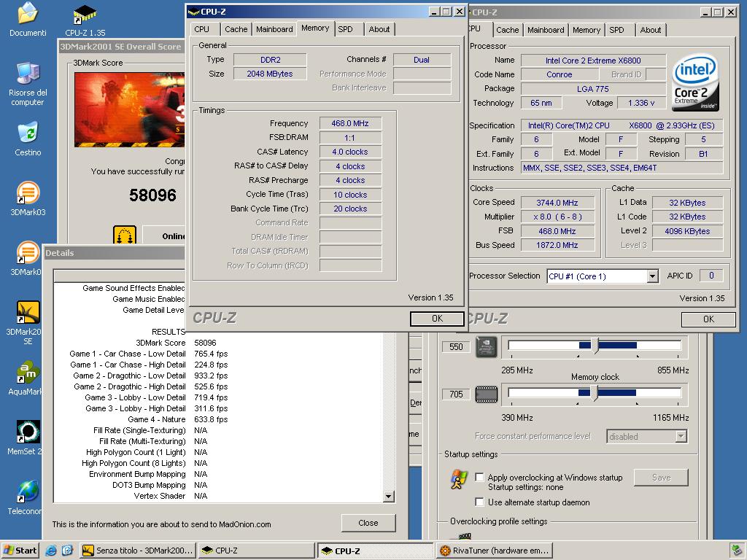Click OK in the right CPU-Z window

(708, 319)
